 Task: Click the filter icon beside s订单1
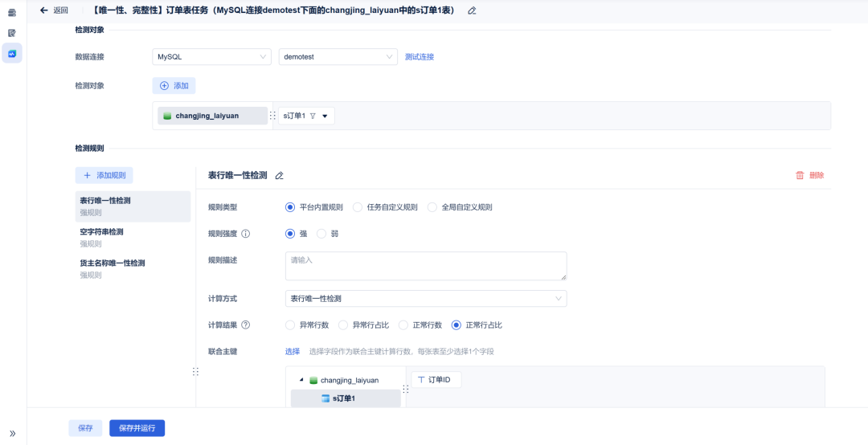pyautogui.click(x=312, y=116)
